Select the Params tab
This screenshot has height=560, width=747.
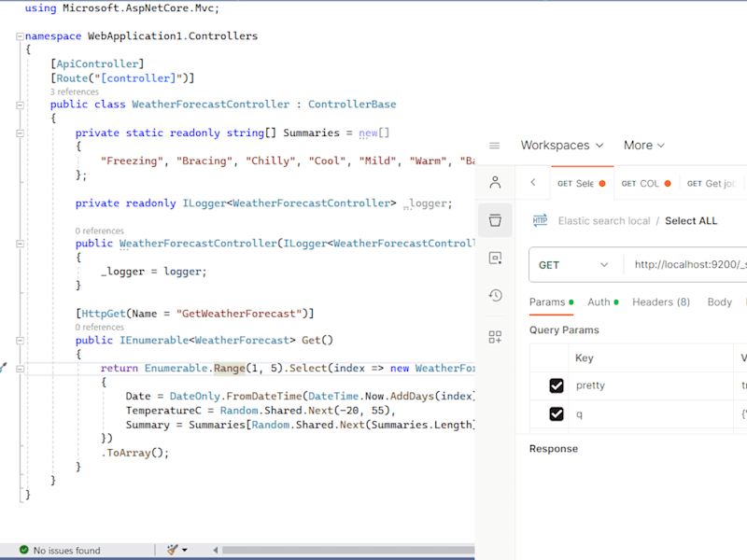551,301
